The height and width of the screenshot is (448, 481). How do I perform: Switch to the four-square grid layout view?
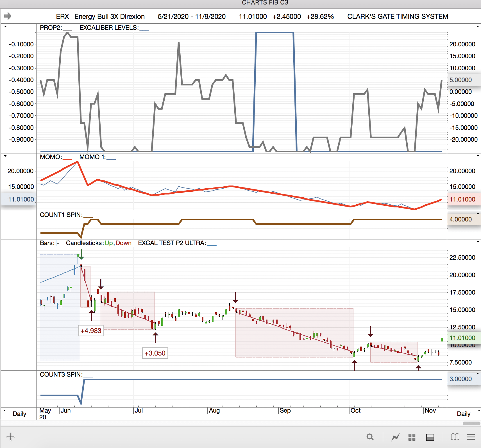(412, 437)
